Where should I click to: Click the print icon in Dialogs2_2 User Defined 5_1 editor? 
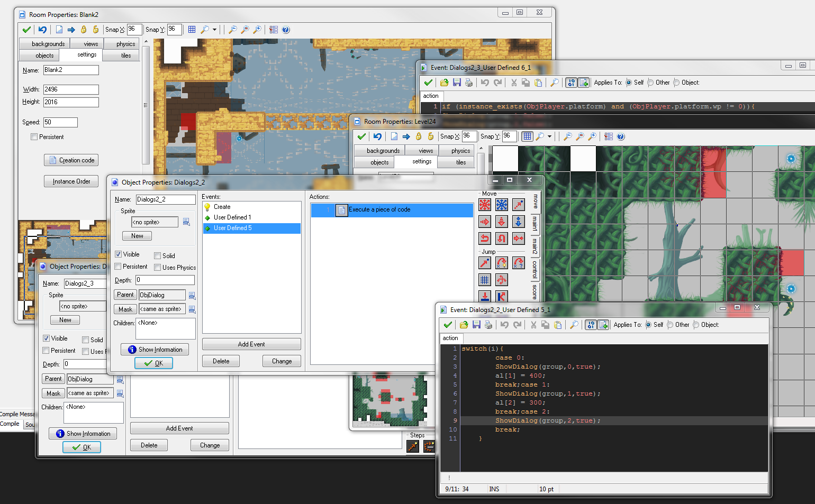(488, 325)
